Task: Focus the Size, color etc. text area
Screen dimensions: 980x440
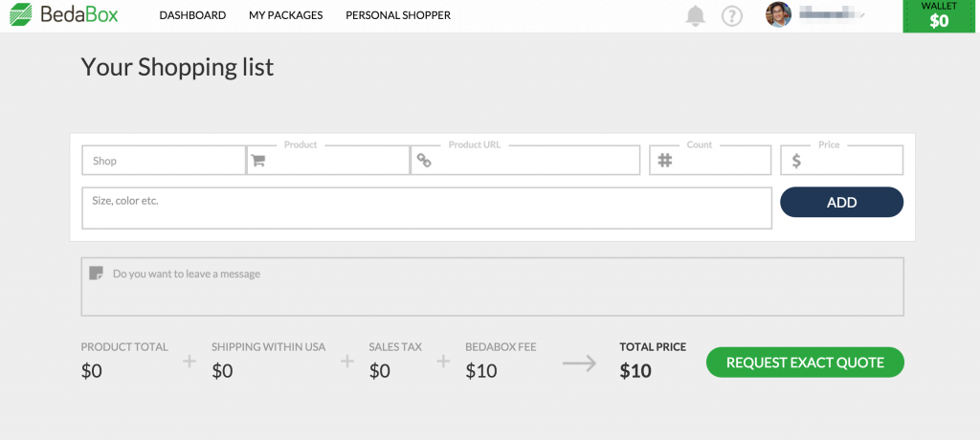Action: 427,209
